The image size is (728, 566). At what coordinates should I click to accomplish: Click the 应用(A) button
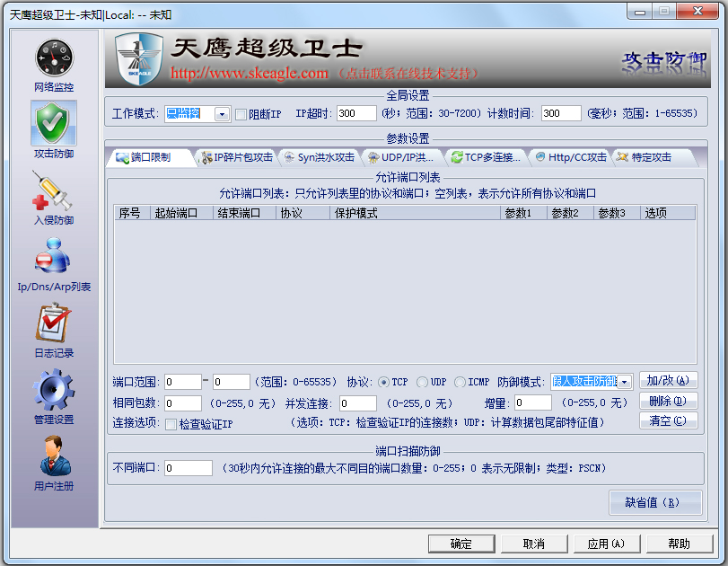[x=606, y=544]
